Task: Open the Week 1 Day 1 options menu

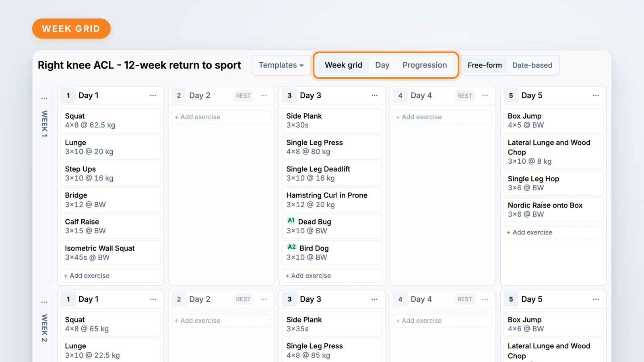Action: click(153, 96)
